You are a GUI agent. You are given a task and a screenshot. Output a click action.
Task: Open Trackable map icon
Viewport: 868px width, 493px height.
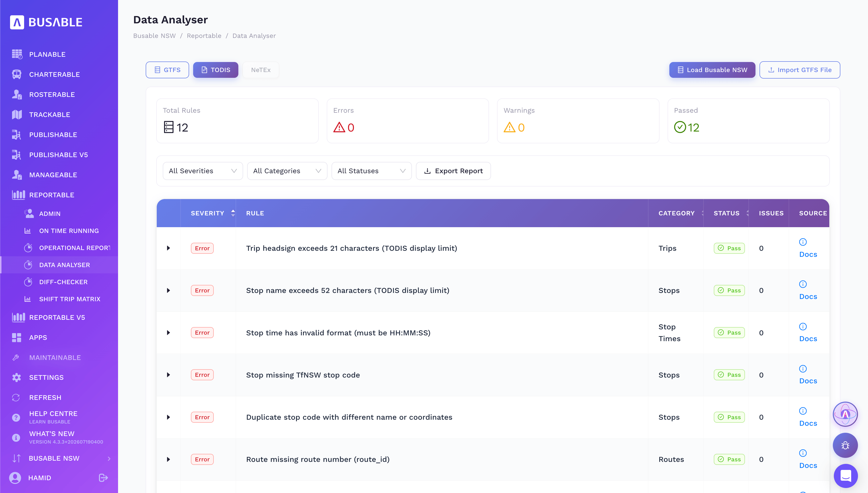[x=17, y=114]
